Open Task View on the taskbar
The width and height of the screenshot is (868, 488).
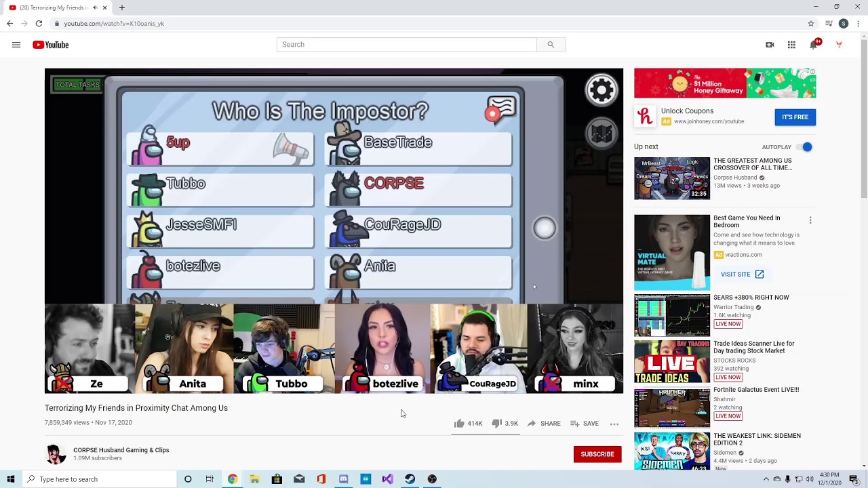point(210,479)
